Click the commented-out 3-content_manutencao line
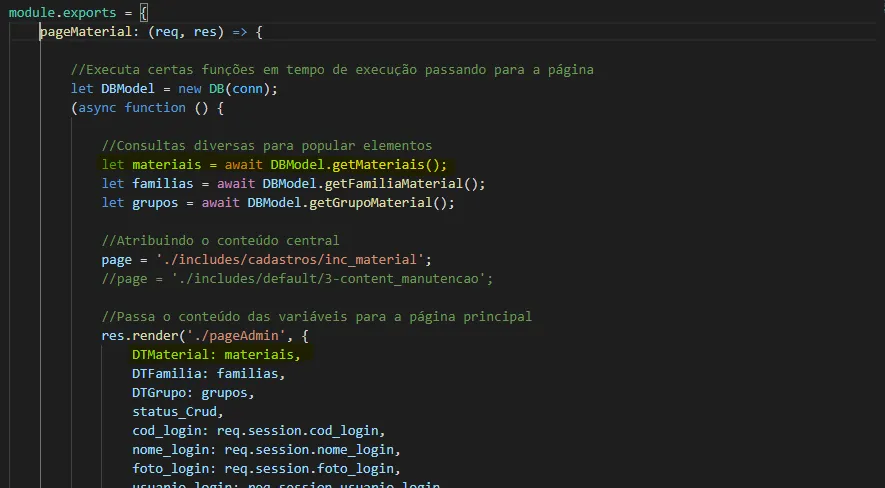 pyautogui.click(x=297, y=279)
